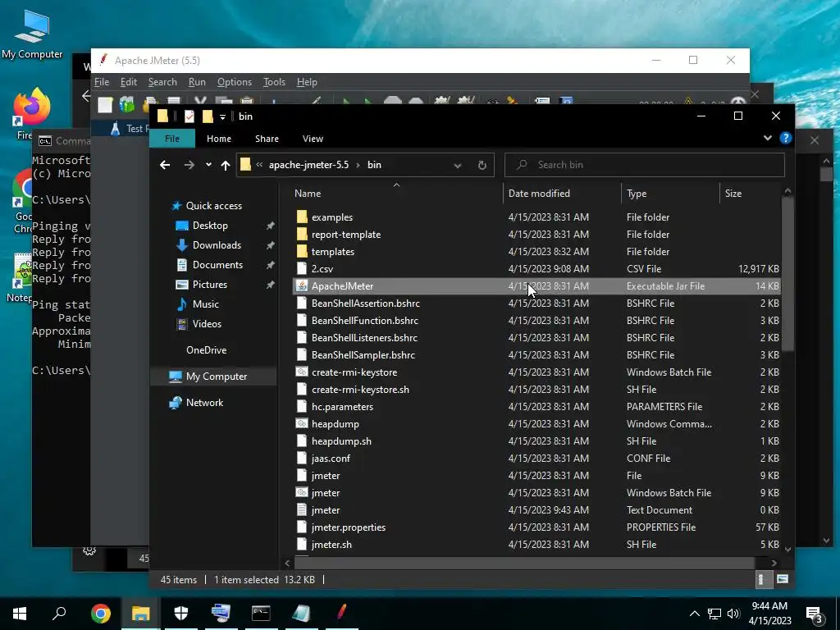Switch to Command Prompt via taskbar

pos(261,614)
